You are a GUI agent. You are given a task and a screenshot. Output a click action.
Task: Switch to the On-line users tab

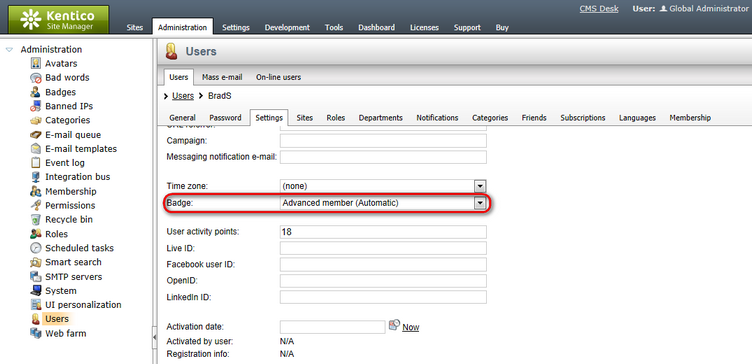[x=278, y=77]
